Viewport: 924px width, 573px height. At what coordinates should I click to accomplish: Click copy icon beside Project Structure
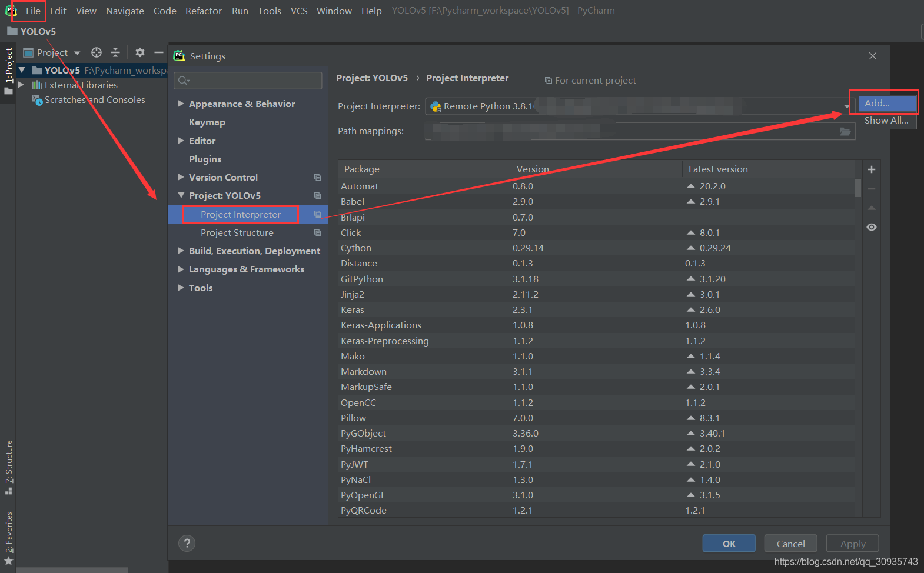(317, 232)
